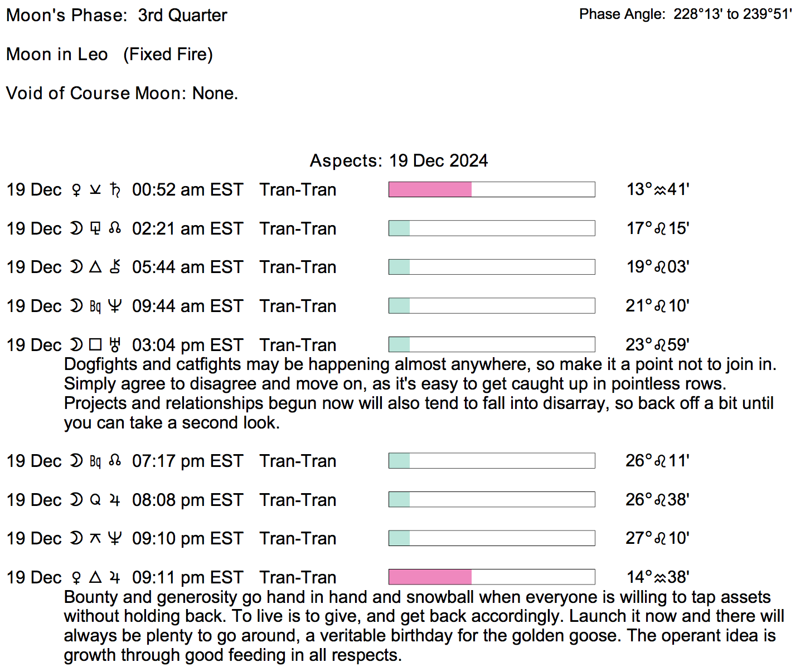Click the 'Void of Course Moon: None.' line
The width and height of the screenshot is (805, 672).
pos(122,93)
